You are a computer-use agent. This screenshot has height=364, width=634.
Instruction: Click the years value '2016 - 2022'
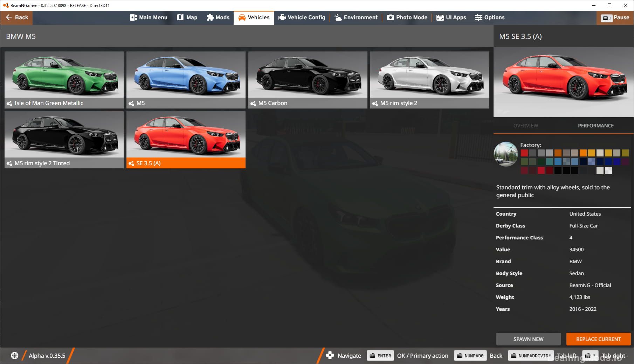583,309
